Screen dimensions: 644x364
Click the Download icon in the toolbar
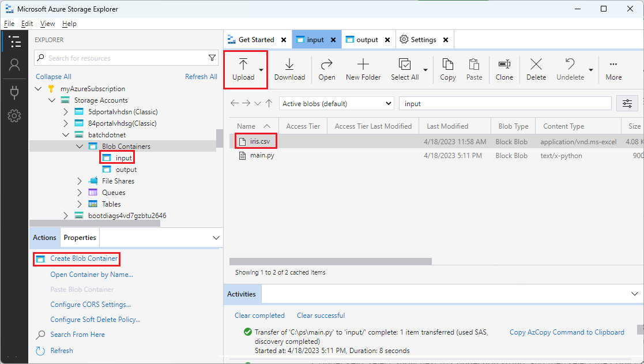click(x=289, y=69)
